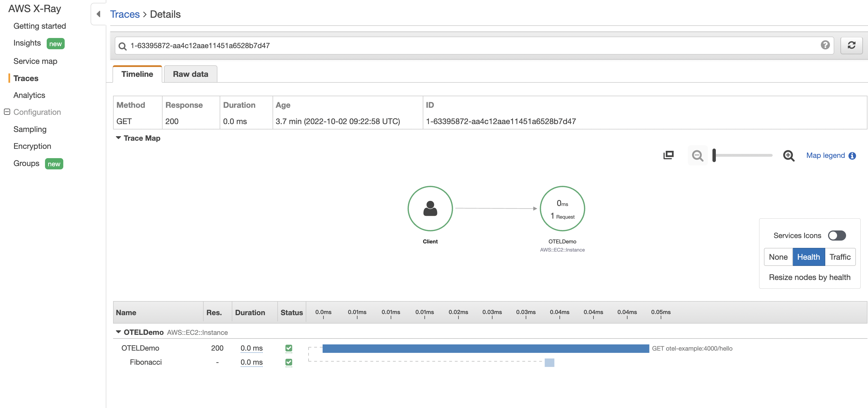Click the fit-to-window map icon
The height and width of the screenshot is (408, 868).
[x=668, y=155]
